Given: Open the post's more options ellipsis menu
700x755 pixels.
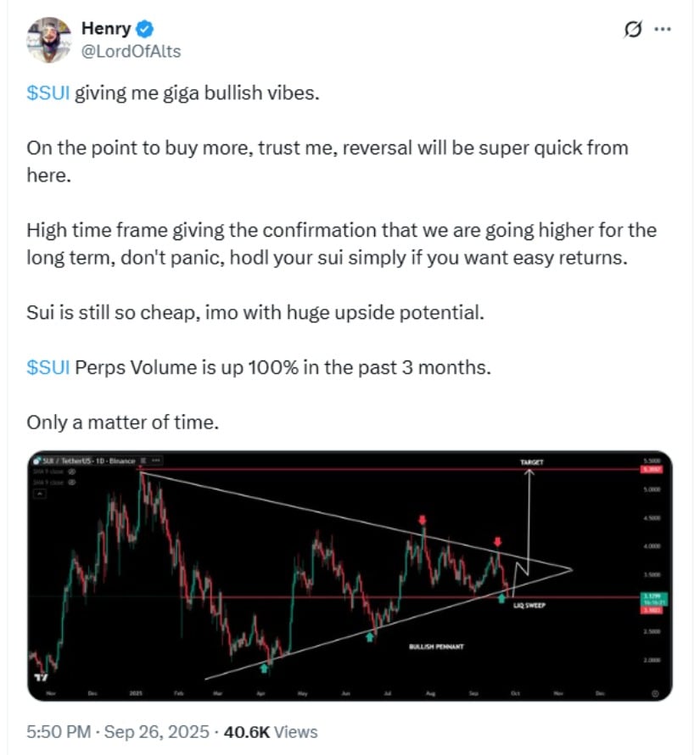Looking at the screenshot, I should (664, 30).
